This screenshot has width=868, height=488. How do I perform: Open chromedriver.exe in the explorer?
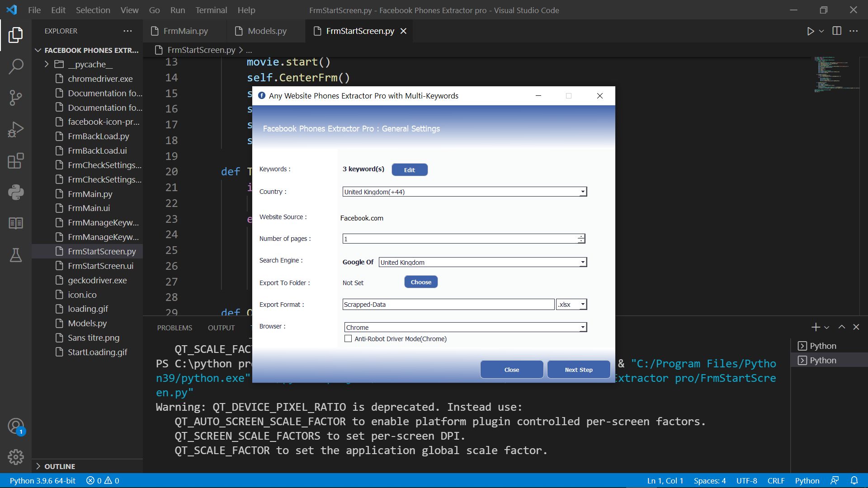tap(100, 79)
